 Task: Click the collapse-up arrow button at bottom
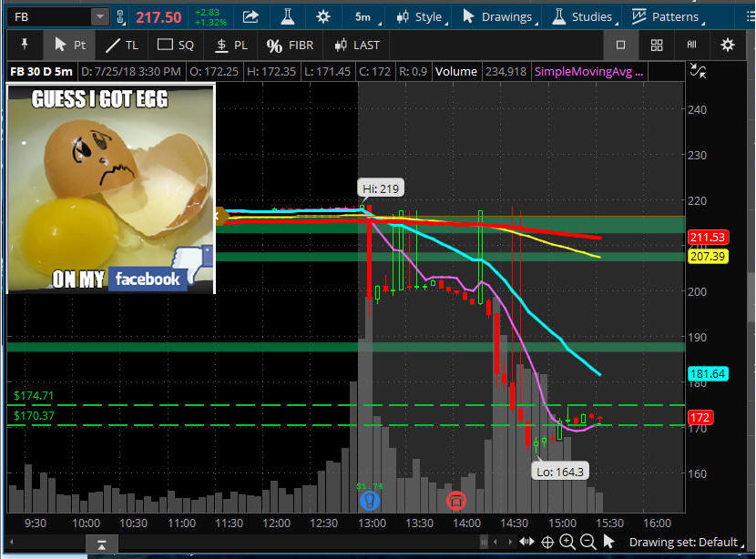[102, 545]
